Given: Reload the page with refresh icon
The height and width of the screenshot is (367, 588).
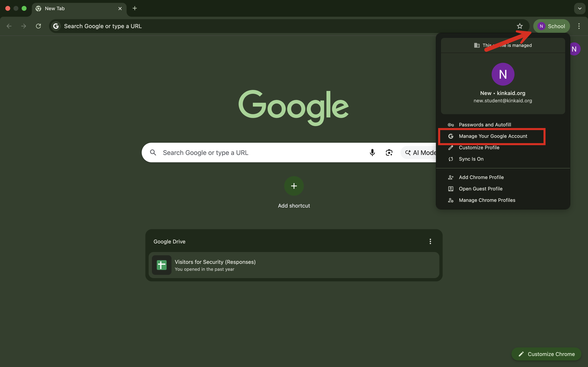Looking at the screenshot, I should click(x=38, y=26).
